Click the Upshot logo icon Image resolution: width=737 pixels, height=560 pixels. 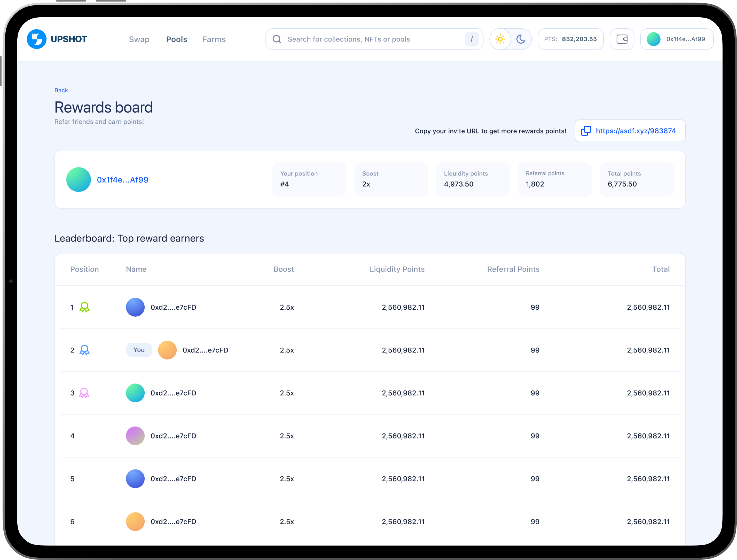click(37, 39)
